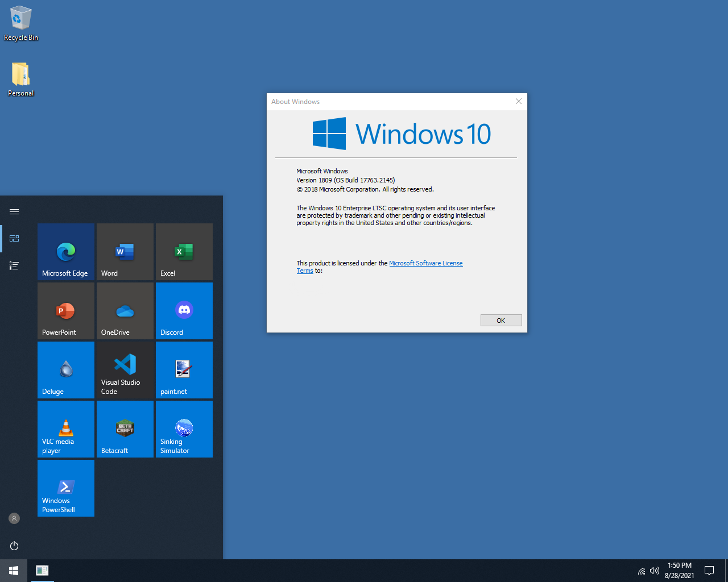Open the Action Center notifications icon

[709, 570]
